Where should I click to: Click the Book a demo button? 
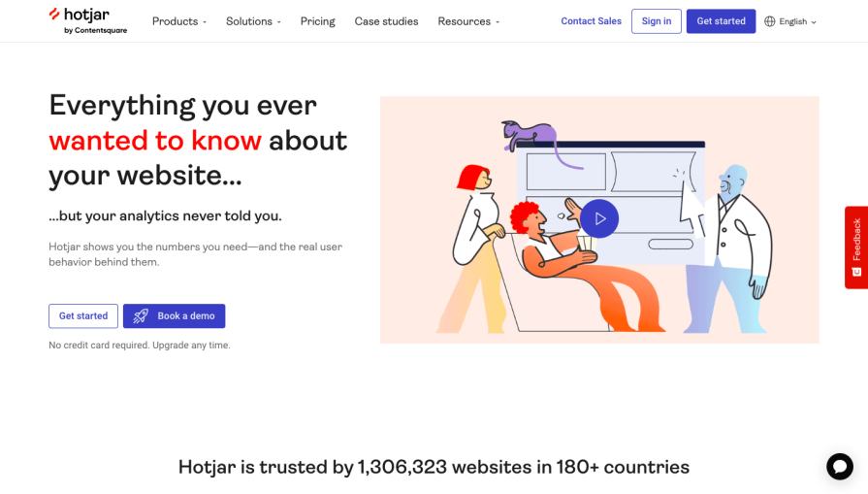[x=174, y=315]
